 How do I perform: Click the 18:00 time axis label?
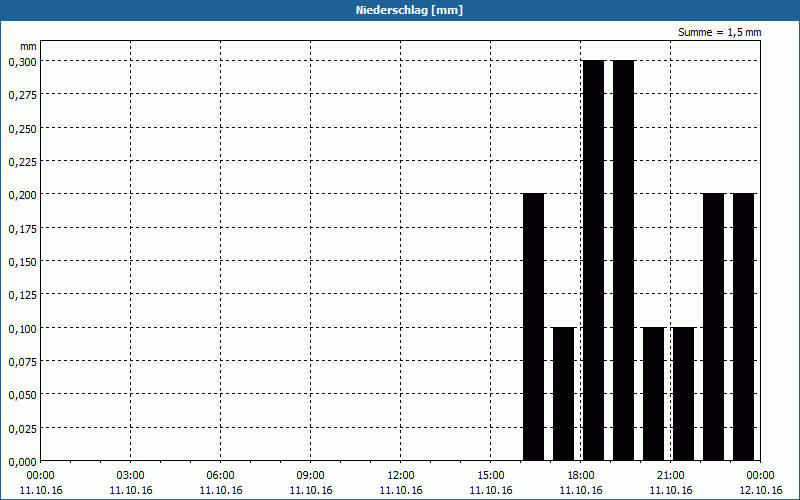pos(581,476)
